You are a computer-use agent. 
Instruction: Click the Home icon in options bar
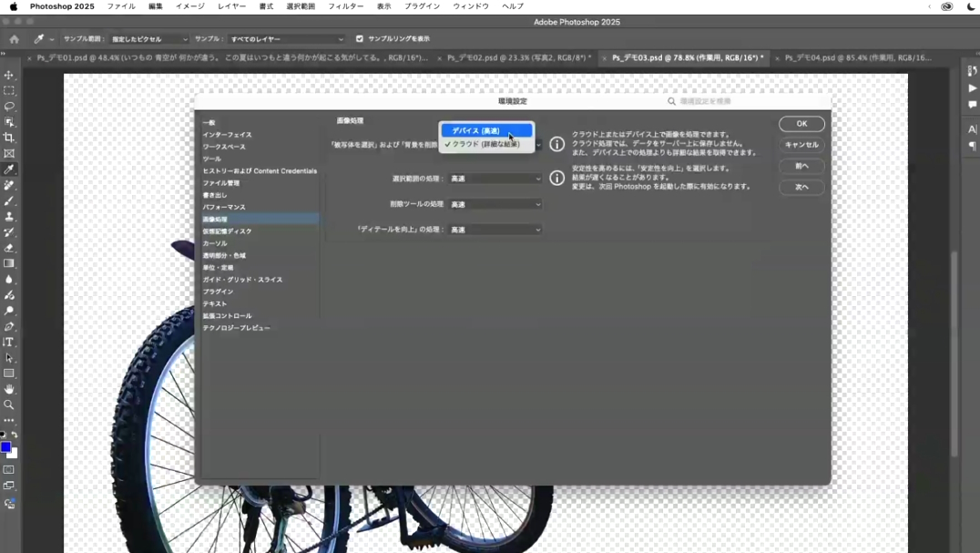14,39
